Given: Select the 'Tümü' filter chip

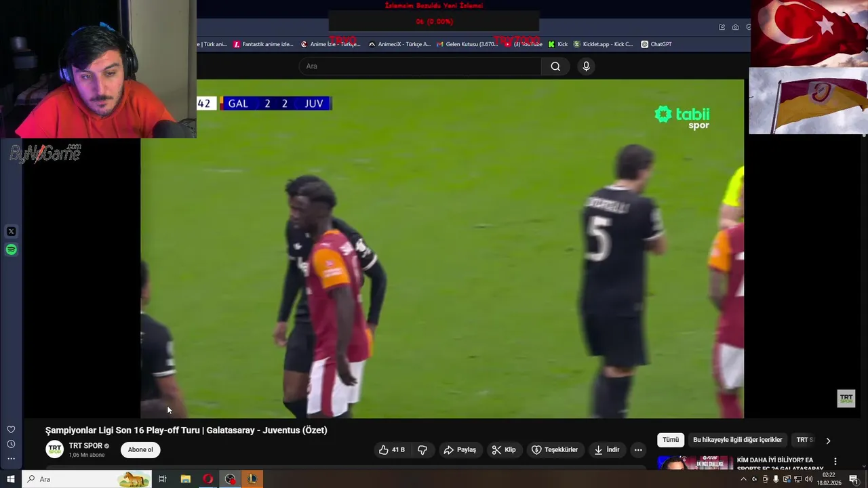Looking at the screenshot, I should pyautogui.click(x=671, y=440).
